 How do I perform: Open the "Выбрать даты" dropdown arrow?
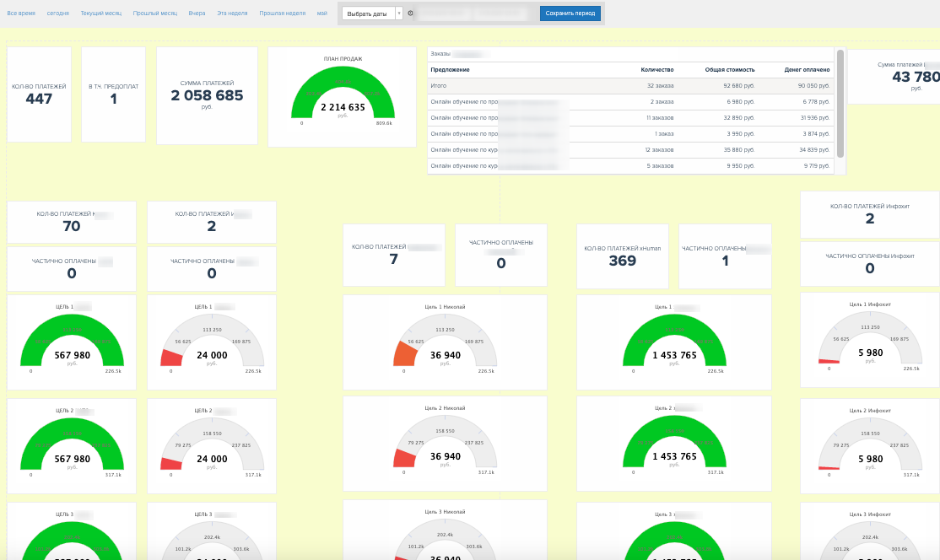[399, 13]
